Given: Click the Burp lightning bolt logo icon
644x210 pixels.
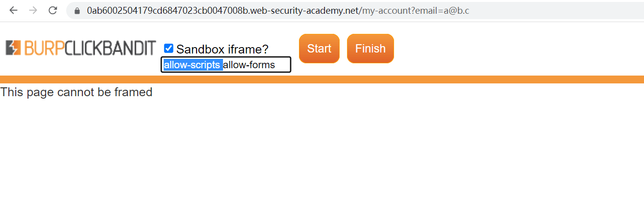Looking at the screenshot, I should [x=13, y=48].
